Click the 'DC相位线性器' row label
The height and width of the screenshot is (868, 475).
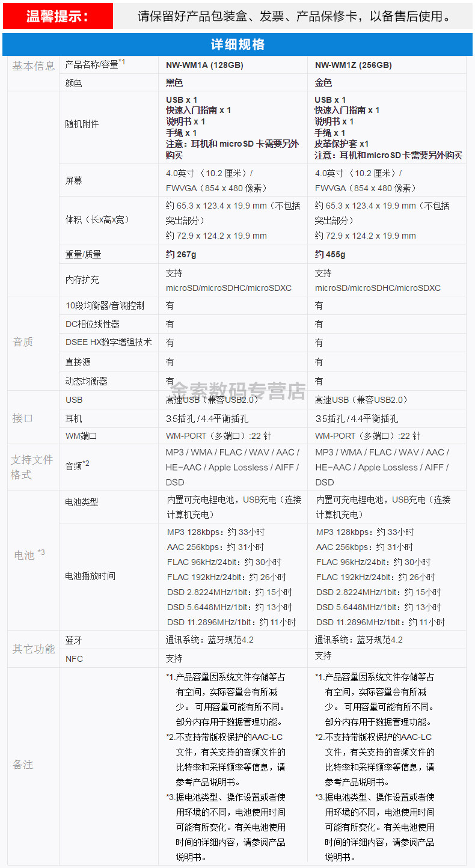[93, 324]
